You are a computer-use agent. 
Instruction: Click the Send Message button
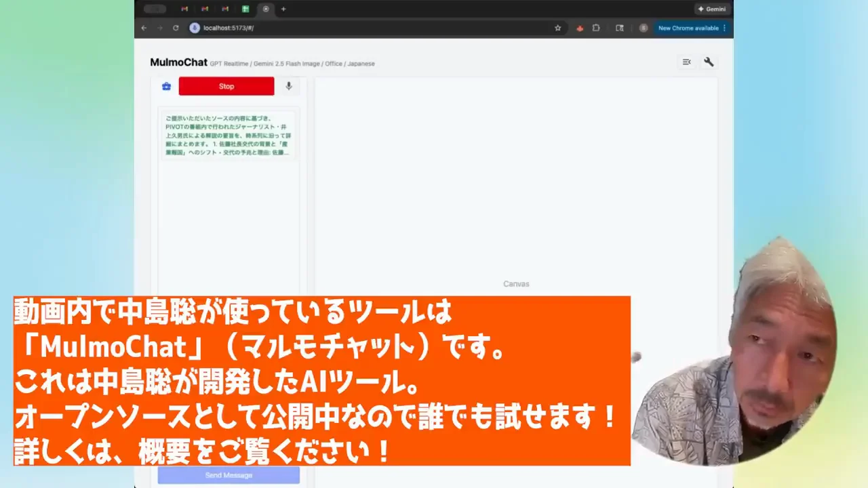tap(229, 475)
